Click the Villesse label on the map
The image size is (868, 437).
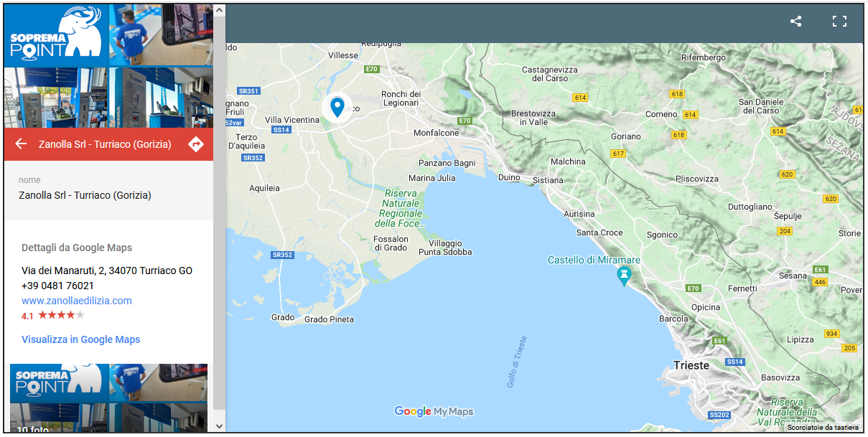click(342, 55)
